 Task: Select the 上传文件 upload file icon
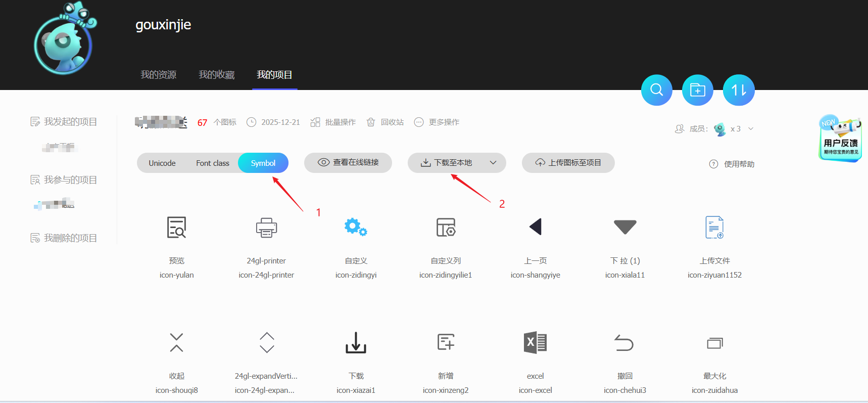click(714, 228)
